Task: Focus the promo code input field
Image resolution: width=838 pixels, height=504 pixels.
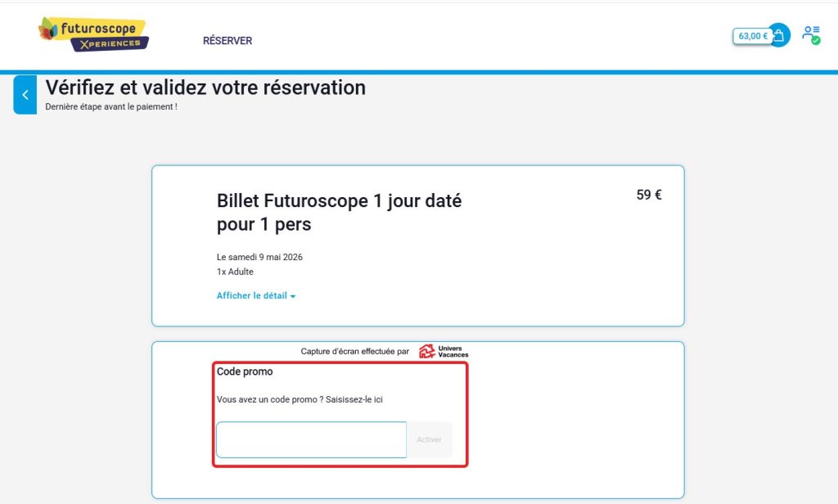Action: (x=311, y=440)
